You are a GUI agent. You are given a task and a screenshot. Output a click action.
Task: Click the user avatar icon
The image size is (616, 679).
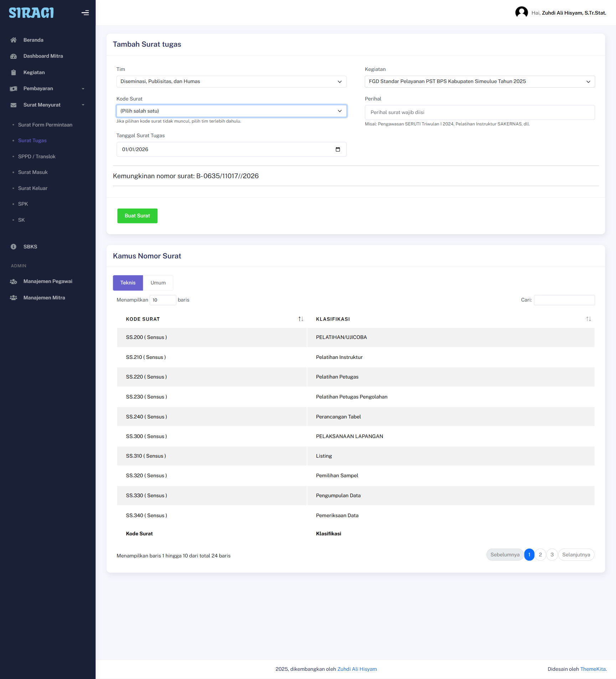(521, 12)
